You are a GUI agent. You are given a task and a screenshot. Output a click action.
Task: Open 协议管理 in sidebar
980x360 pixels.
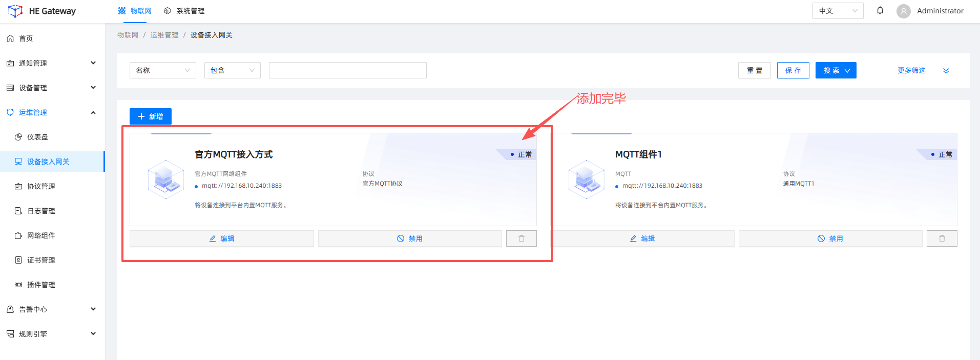[x=52, y=186]
